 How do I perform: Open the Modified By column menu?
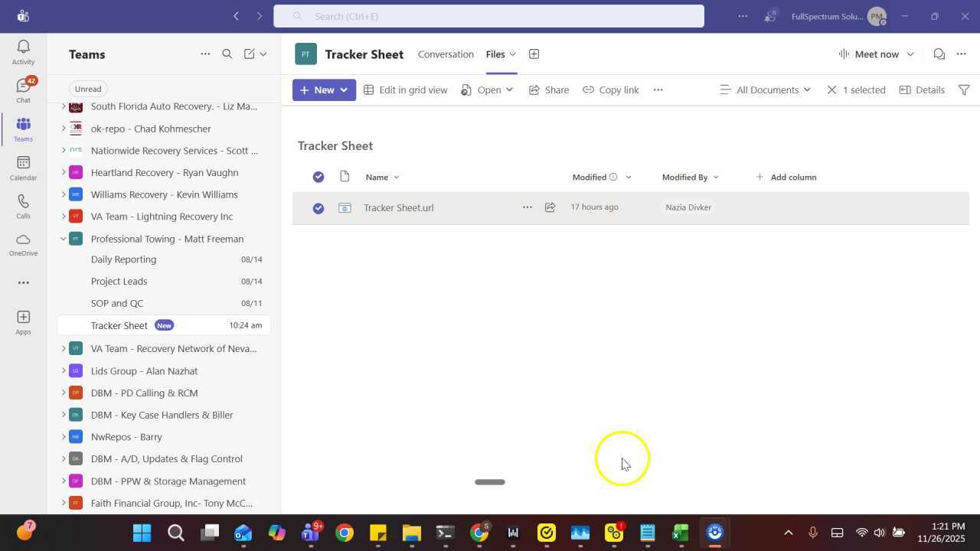coord(691,178)
